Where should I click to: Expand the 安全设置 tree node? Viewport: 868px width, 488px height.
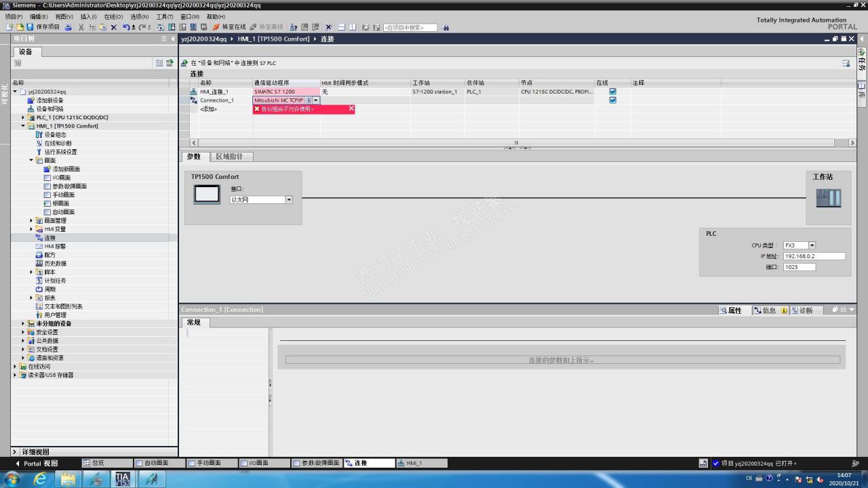(x=23, y=332)
